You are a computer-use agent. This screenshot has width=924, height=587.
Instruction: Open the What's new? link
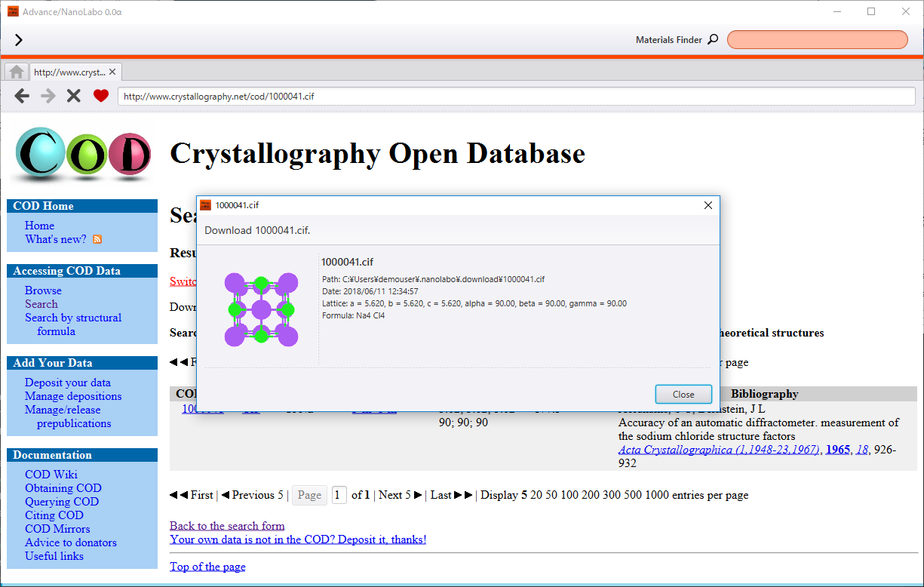[x=56, y=239]
